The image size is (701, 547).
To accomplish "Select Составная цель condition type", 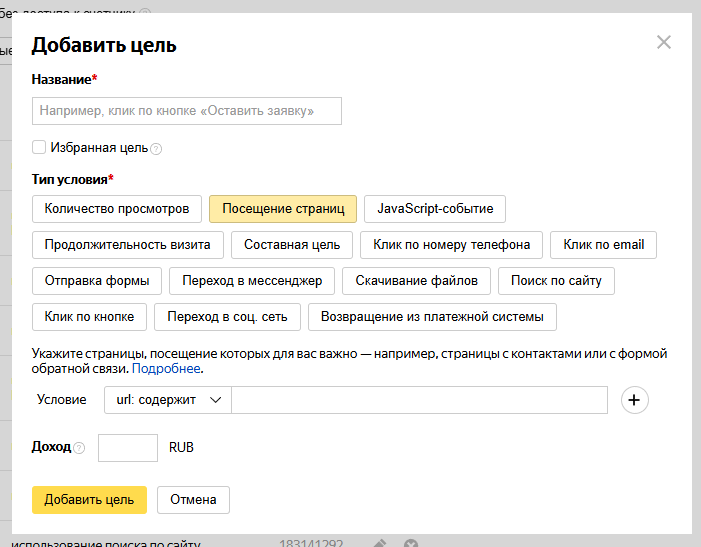I will coord(292,245).
